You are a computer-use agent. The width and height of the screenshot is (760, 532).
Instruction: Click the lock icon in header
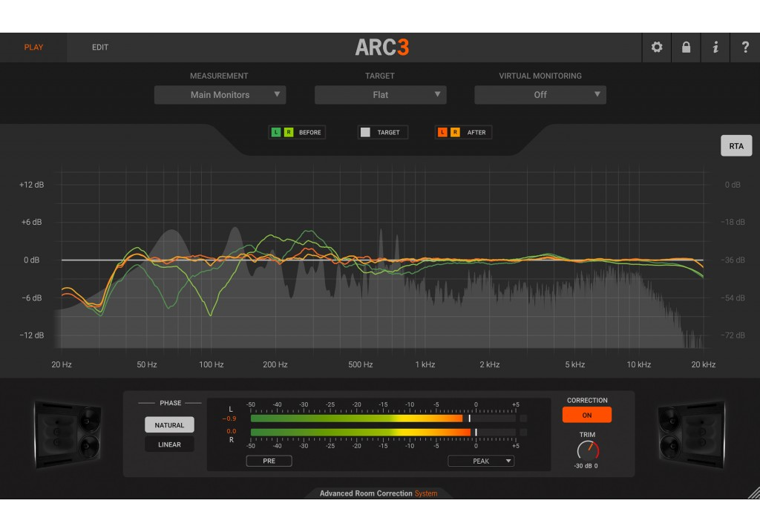(686, 47)
